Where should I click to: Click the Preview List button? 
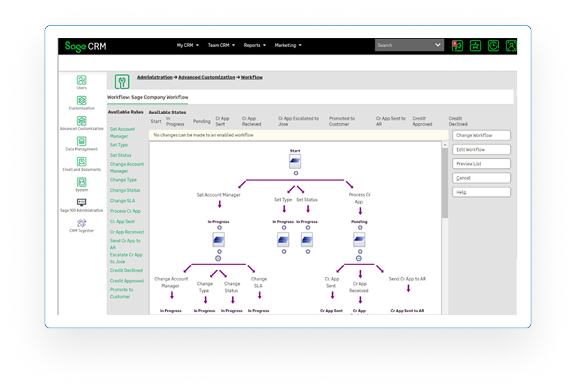coord(481,164)
